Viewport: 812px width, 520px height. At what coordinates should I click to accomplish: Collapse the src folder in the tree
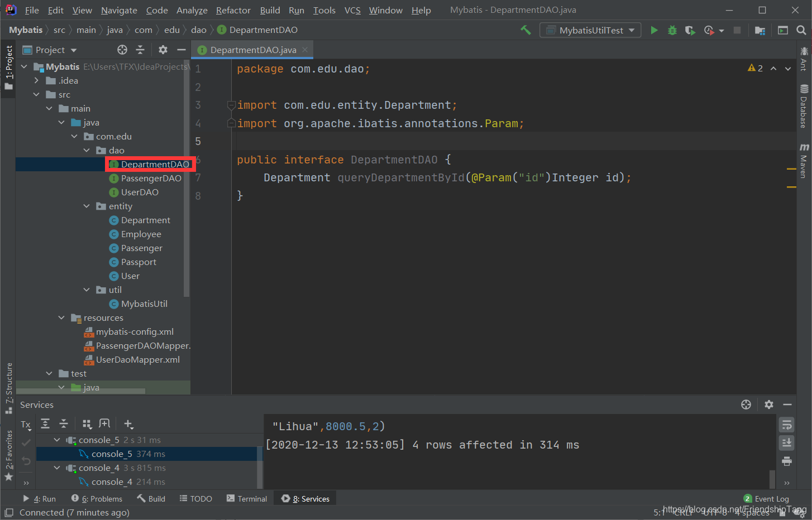point(36,94)
